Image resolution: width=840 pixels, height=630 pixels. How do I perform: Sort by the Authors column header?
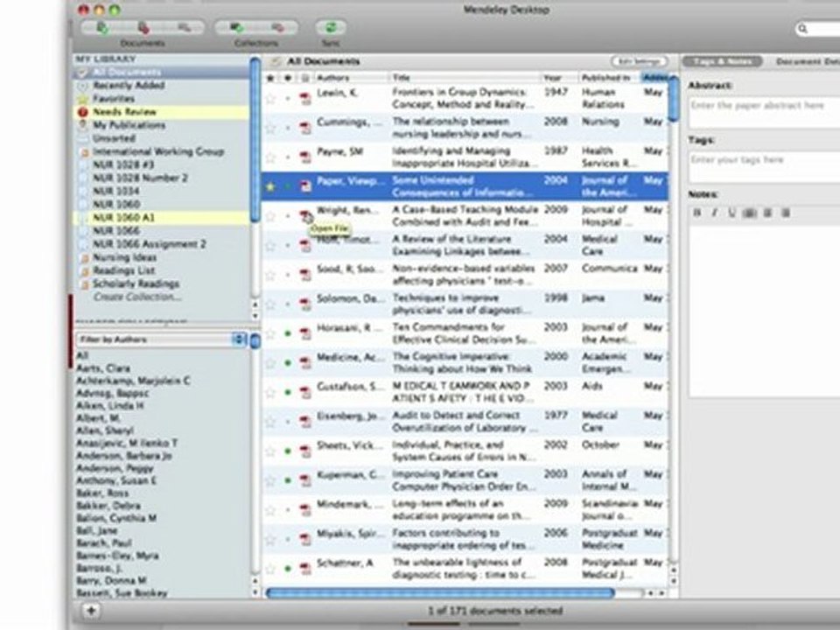coord(352,78)
